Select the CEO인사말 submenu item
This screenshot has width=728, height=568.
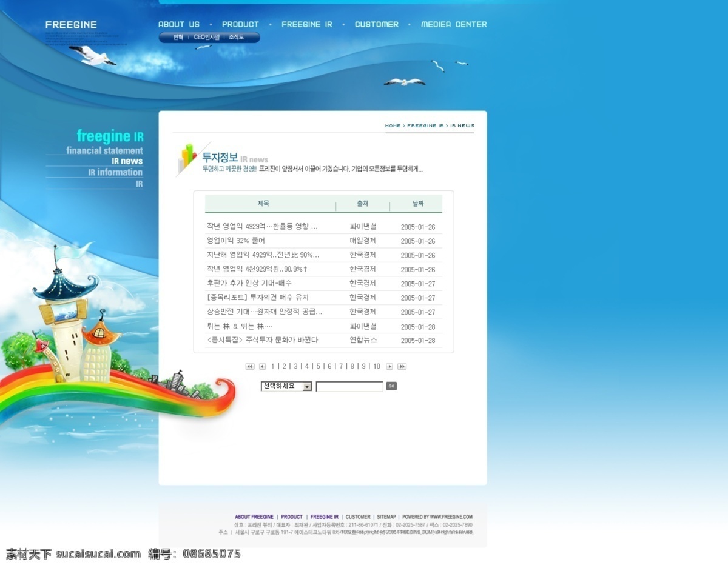[206, 38]
